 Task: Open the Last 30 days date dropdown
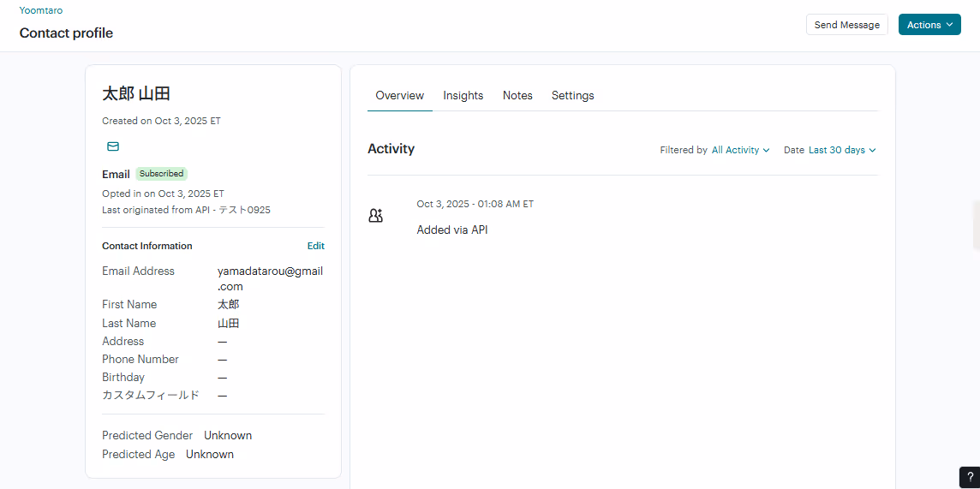pyautogui.click(x=842, y=150)
